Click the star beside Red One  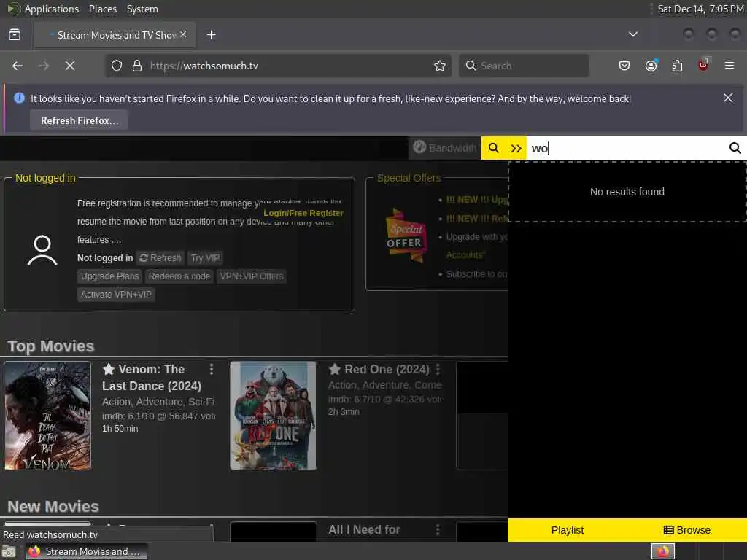335,369
